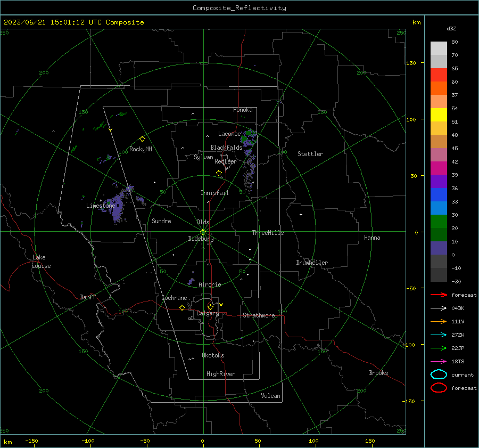Image resolution: width=479 pixels, height=448 pixels.
Task: Click the Okotoks label
Action: 213,355
